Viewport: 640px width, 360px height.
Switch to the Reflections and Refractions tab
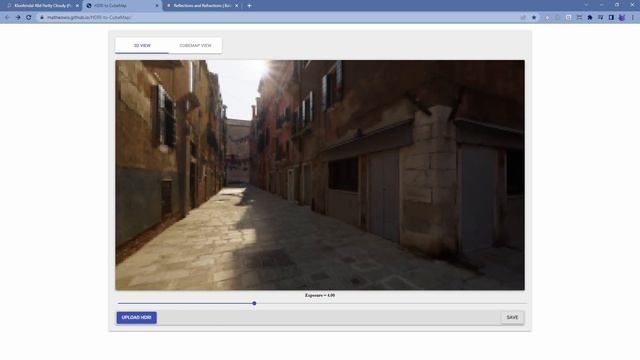click(x=202, y=6)
